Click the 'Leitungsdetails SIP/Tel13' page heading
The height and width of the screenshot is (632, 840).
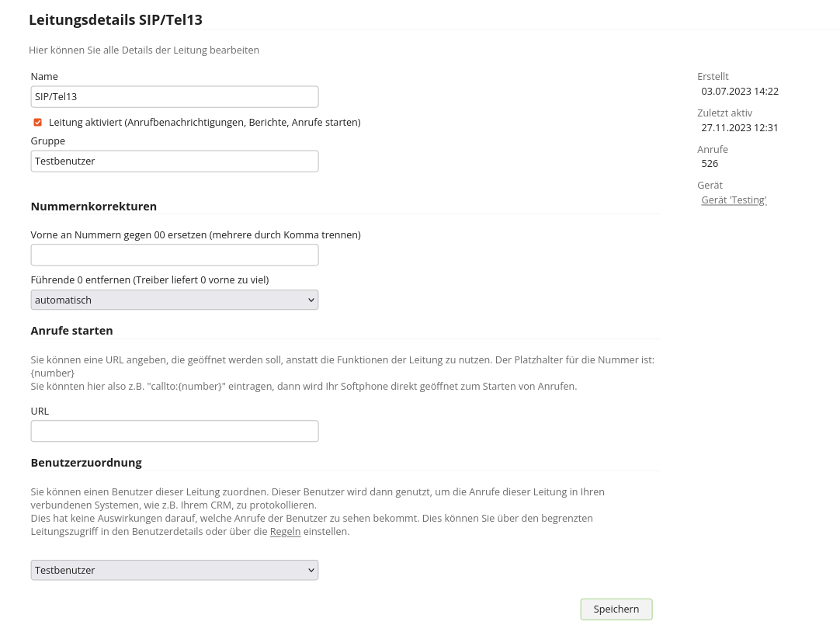click(x=116, y=19)
